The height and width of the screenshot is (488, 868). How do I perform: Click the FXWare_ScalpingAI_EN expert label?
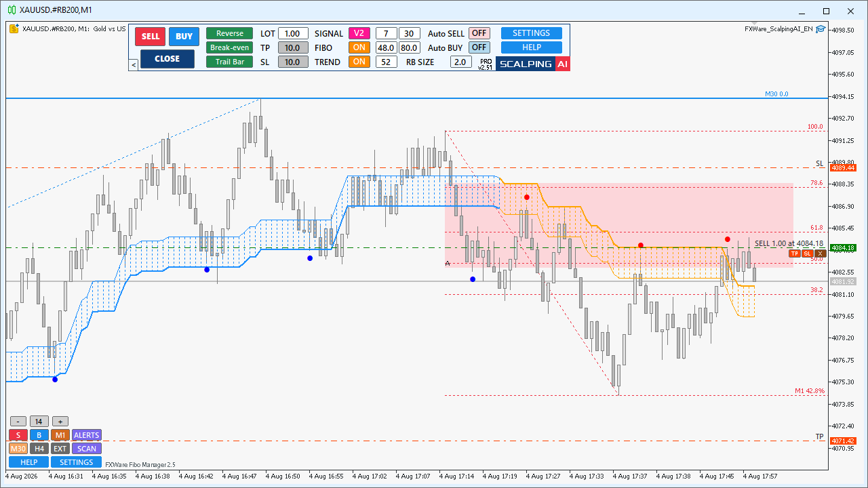coord(778,29)
